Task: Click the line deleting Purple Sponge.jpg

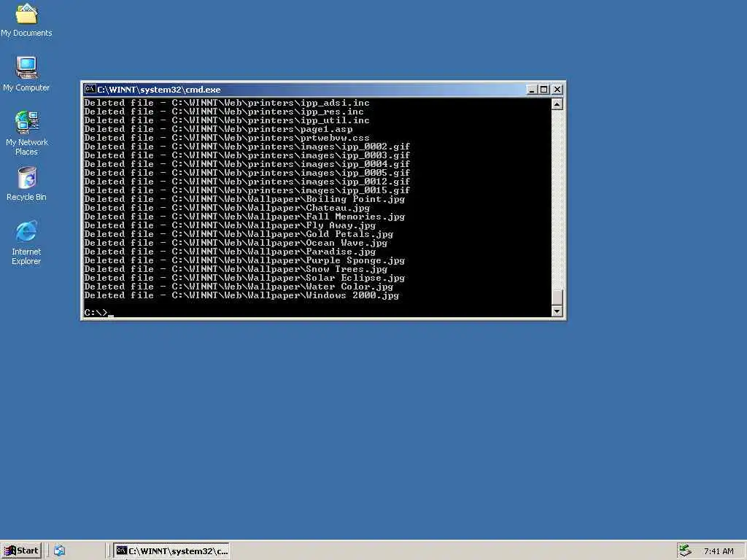Action: tap(244, 260)
